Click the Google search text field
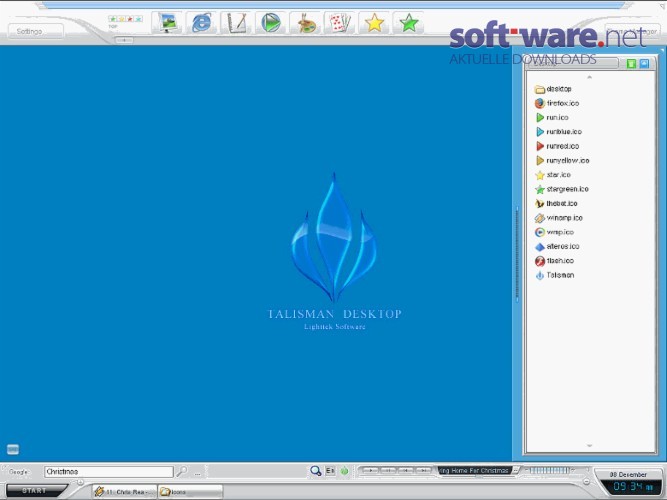Screen dimensions: 667x500 [108, 471]
